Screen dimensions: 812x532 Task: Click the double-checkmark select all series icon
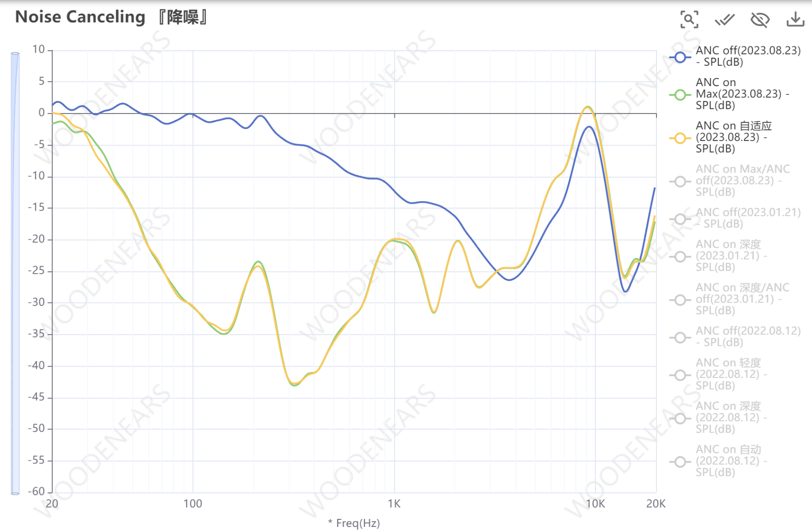(x=724, y=20)
